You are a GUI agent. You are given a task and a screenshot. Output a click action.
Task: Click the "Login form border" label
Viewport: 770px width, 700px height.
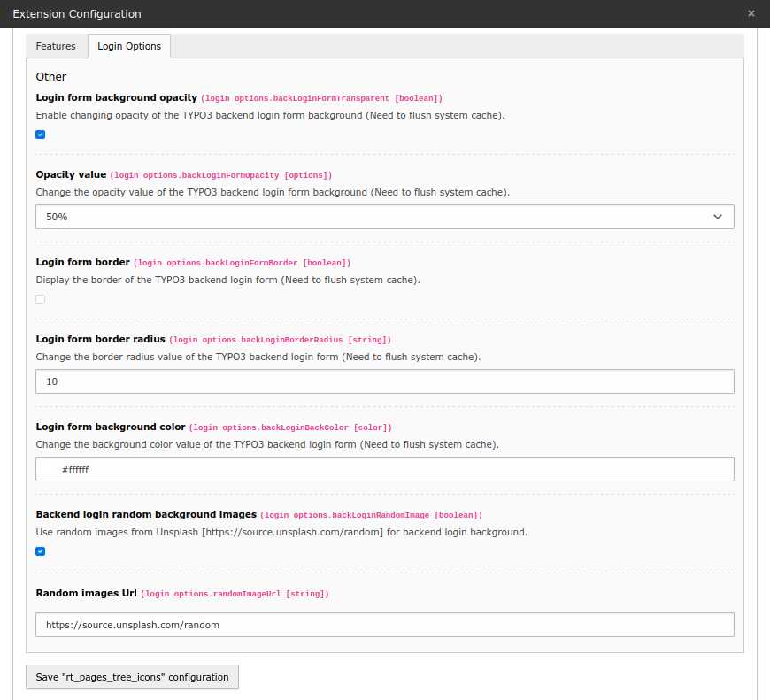point(82,262)
